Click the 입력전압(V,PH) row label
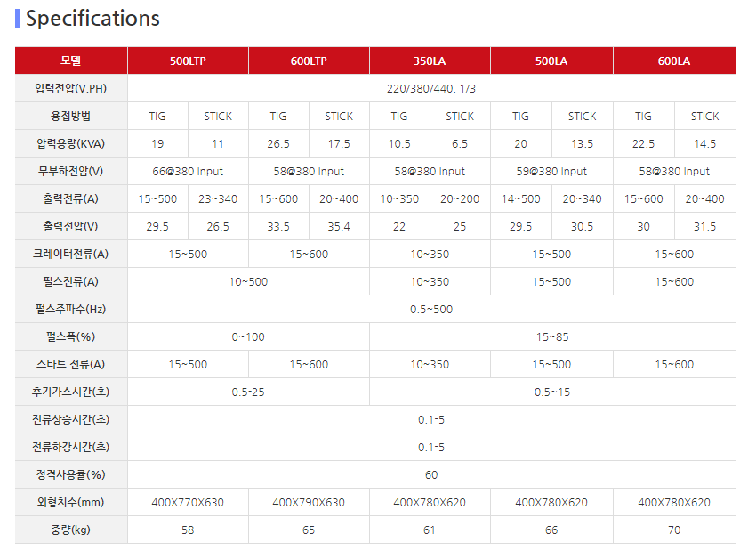 (x=71, y=88)
